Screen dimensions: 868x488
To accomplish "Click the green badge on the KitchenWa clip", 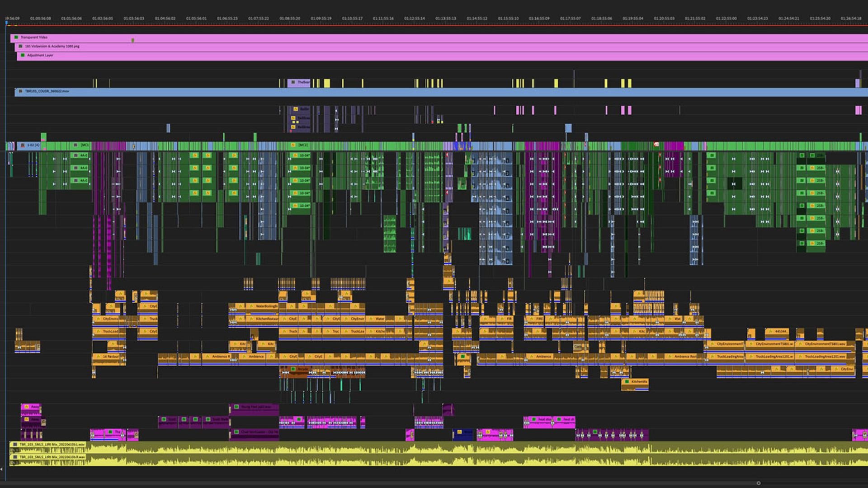I will pos(627,381).
